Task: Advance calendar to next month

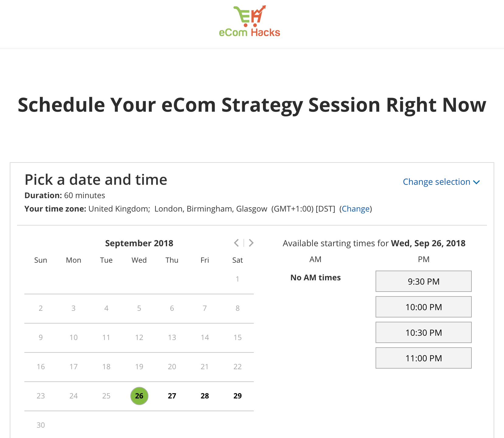Action: tap(251, 243)
